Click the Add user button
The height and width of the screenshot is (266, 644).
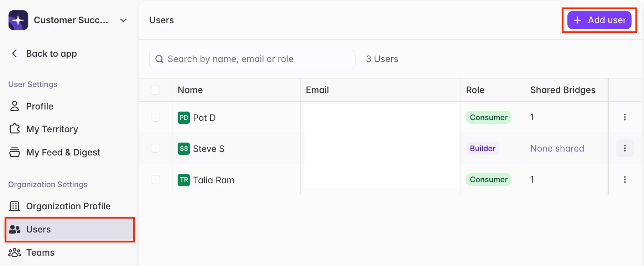coord(599,20)
